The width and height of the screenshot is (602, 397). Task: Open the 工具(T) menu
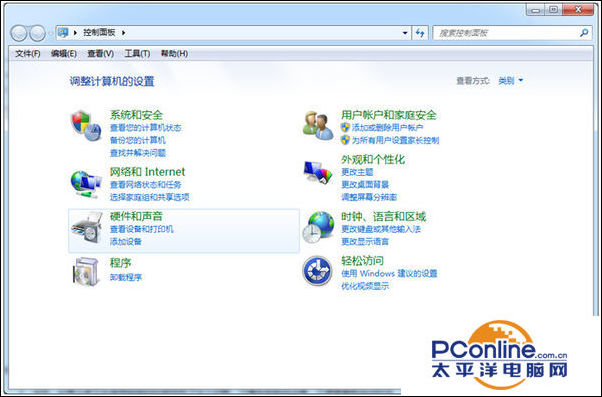(x=137, y=53)
